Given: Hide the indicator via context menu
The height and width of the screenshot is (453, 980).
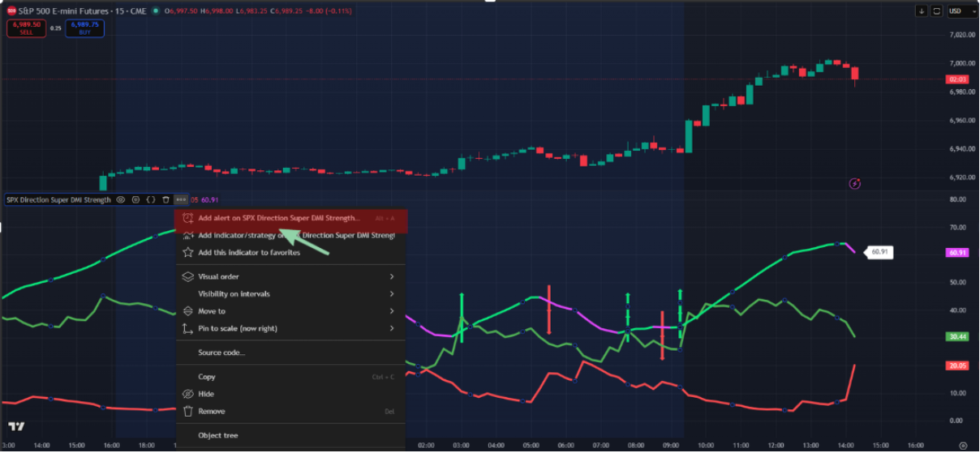Looking at the screenshot, I should (x=207, y=394).
